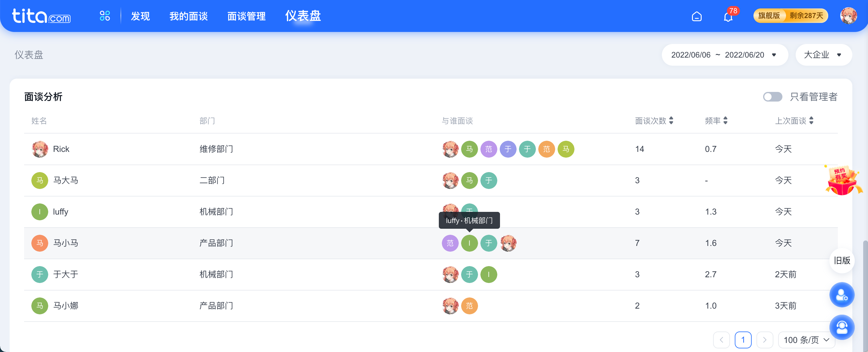Open 面谈管理 menu tab
The height and width of the screenshot is (352, 868).
(245, 15)
